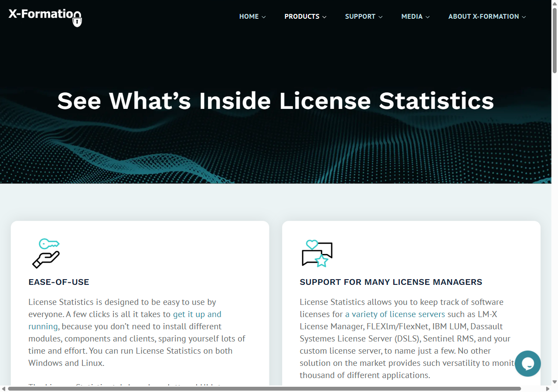558x392 pixels.
Task: Click the scroll up arrow
Action: (555, 3)
